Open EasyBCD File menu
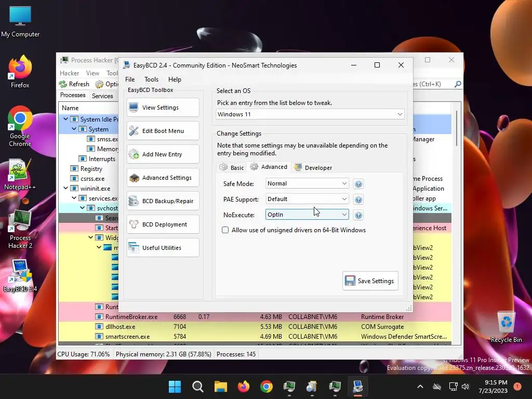The height and width of the screenshot is (399, 532). [130, 79]
